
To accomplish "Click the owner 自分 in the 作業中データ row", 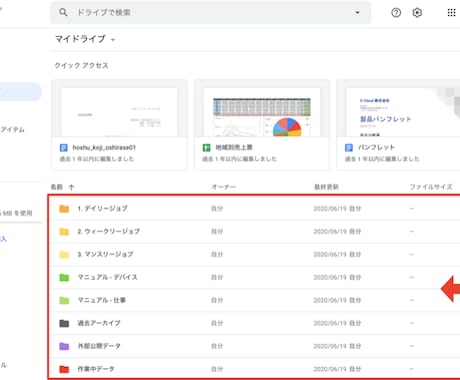I will (217, 369).
